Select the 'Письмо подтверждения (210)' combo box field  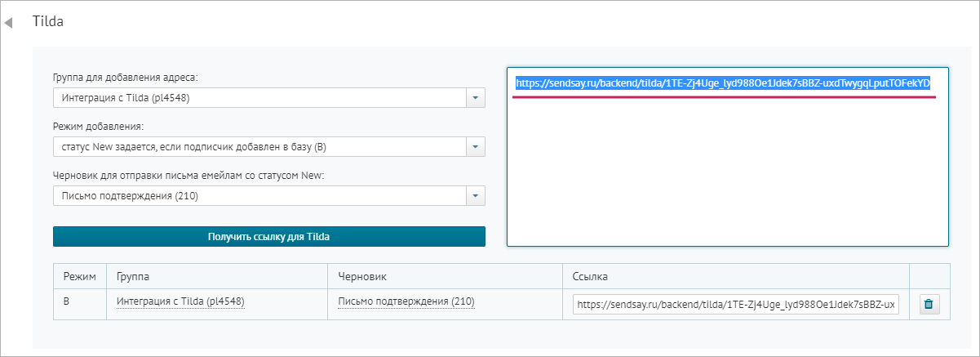tap(258, 196)
